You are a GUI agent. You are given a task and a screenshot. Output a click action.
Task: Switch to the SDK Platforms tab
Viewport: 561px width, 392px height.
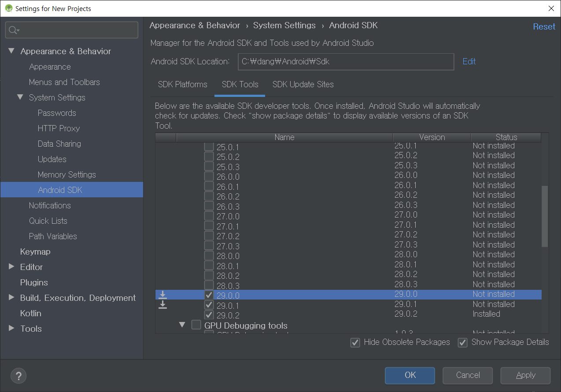tap(183, 85)
